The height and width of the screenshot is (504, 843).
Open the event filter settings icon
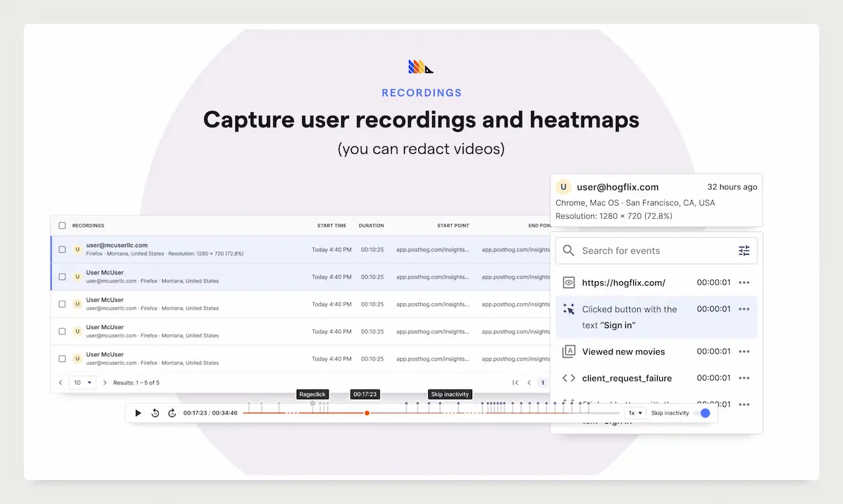[743, 251]
